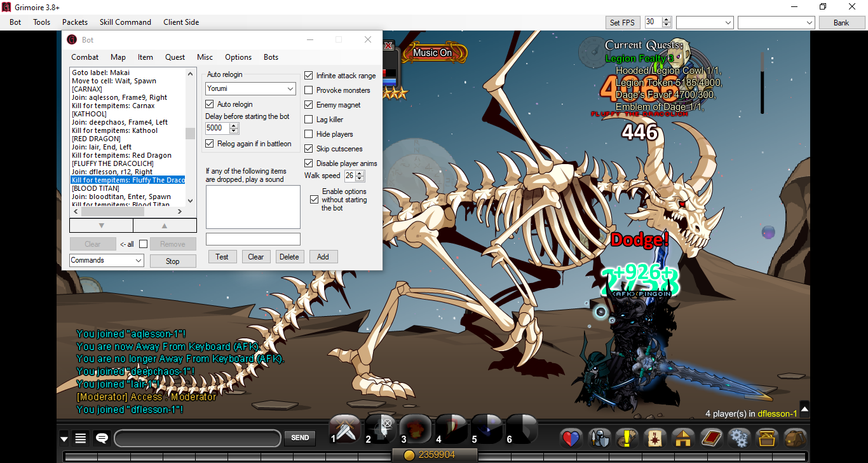Image resolution: width=868 pixels, height=463 pixels.
Task: Open the Packets menu
Action: pyautogui.click(x=75, y=22)
